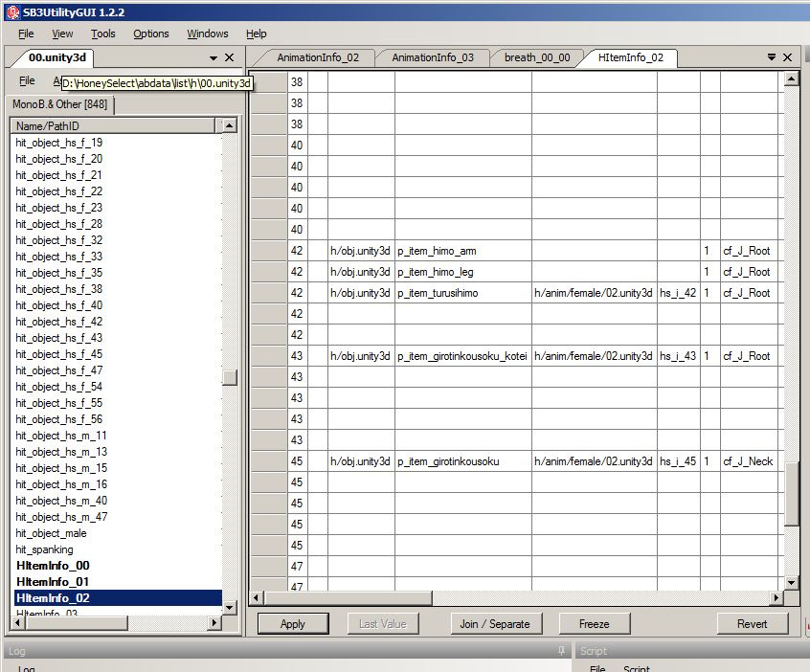
Task: Click the Revert button
Action: tap(752, 624)
